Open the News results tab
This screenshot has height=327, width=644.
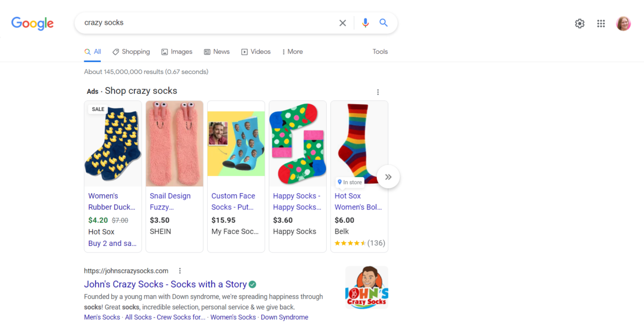click(x=217, y=52)
